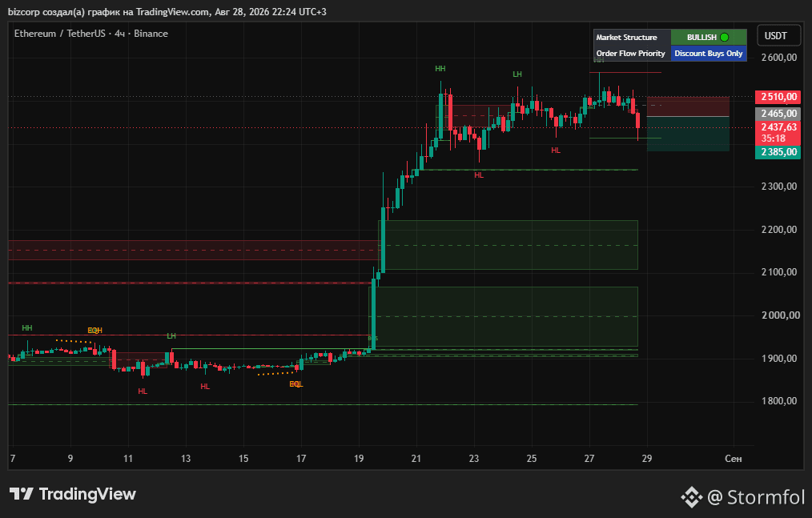Click date 9 on the time axis

pos(70,459)
